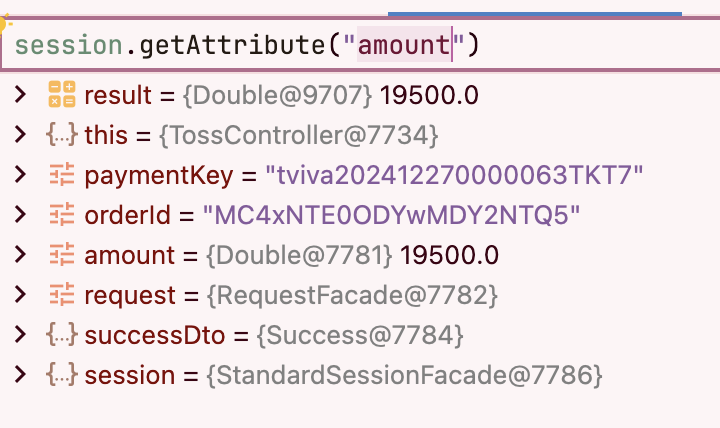Screen dimensions: 720x428
Task: Expand the amount Double variable
Action: [20, 254]
